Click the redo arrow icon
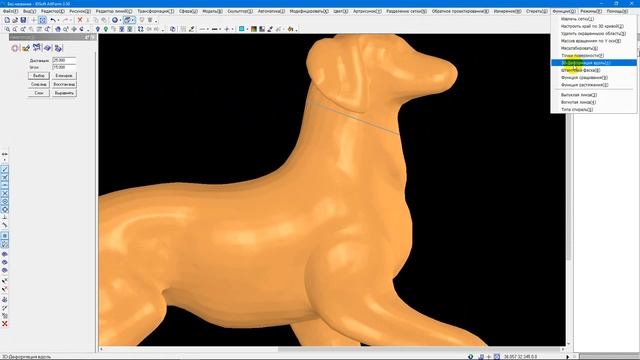The height and width of the screenshot is (360, 640). pyautogui.click(x=65, y=20)
